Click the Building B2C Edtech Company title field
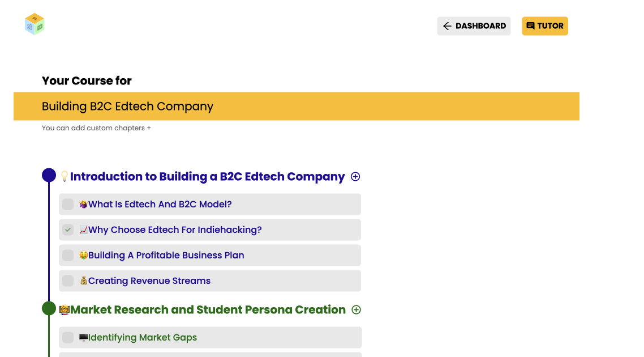The image size is (644, 357). coord(297,106)
